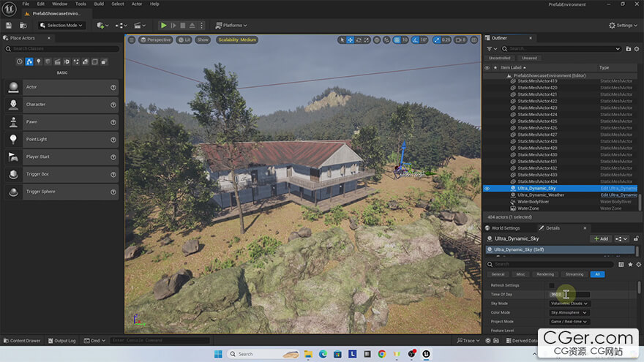Click the Add component button in Details
644x362 pixels.
[601, 239]
